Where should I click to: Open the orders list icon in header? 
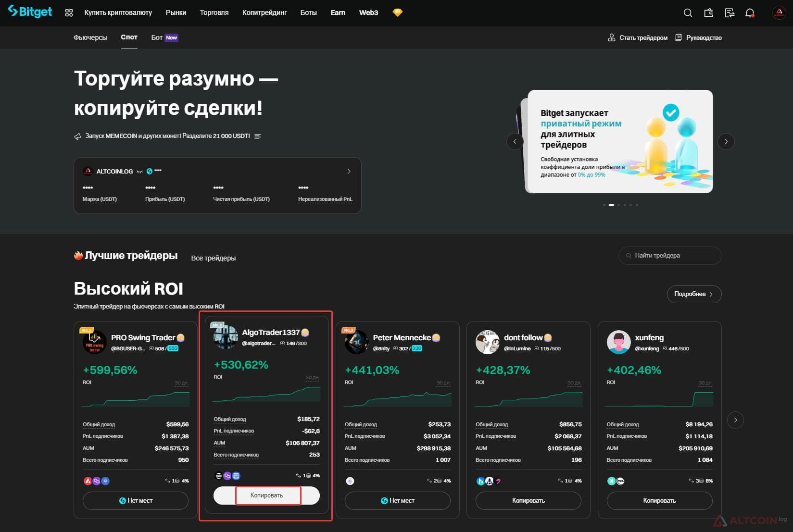730,13
